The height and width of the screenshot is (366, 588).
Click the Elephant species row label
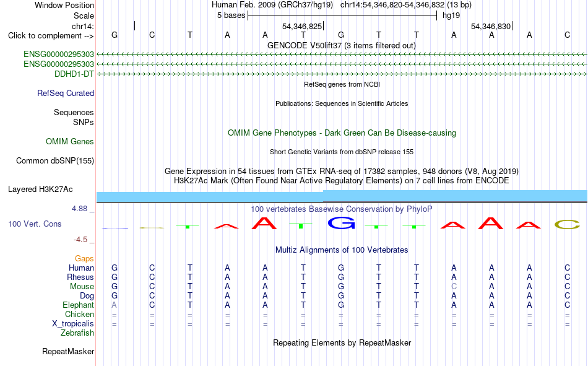[x=79, y=305]
